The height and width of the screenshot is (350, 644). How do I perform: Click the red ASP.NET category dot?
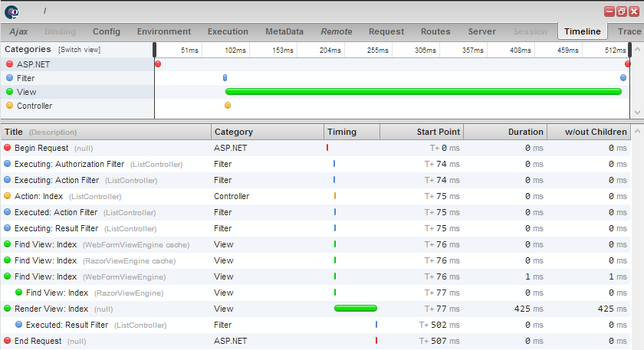tap(9, 64)
